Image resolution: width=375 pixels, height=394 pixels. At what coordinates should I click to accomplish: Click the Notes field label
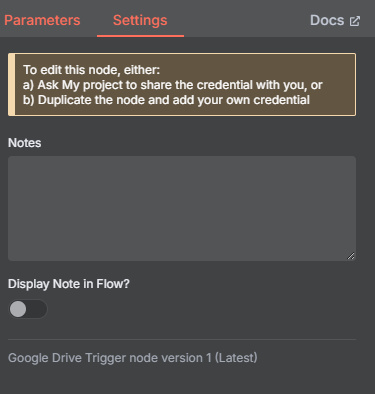pos(25,143)
